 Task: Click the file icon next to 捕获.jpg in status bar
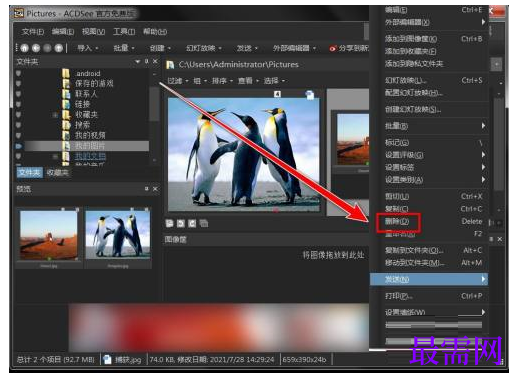click(107, 359)
